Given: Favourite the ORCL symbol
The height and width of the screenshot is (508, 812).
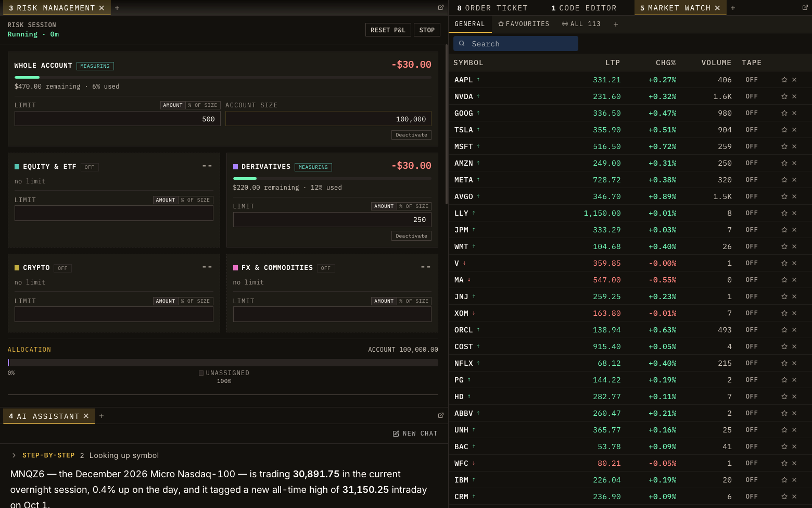Looking at the screenshot, I should point(784,330).
